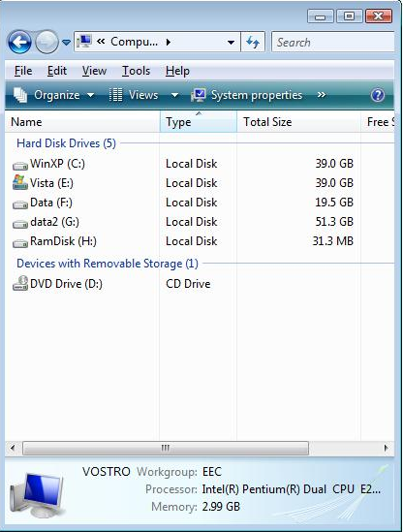Click the System properties button
The image size is (403, 532).
[x=247, y=95]
